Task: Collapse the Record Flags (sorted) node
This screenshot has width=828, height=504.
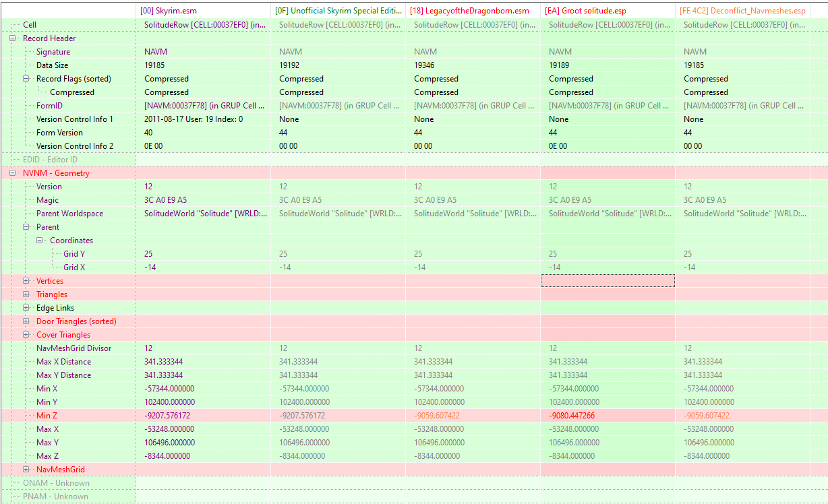Action: tap(26, 79)
